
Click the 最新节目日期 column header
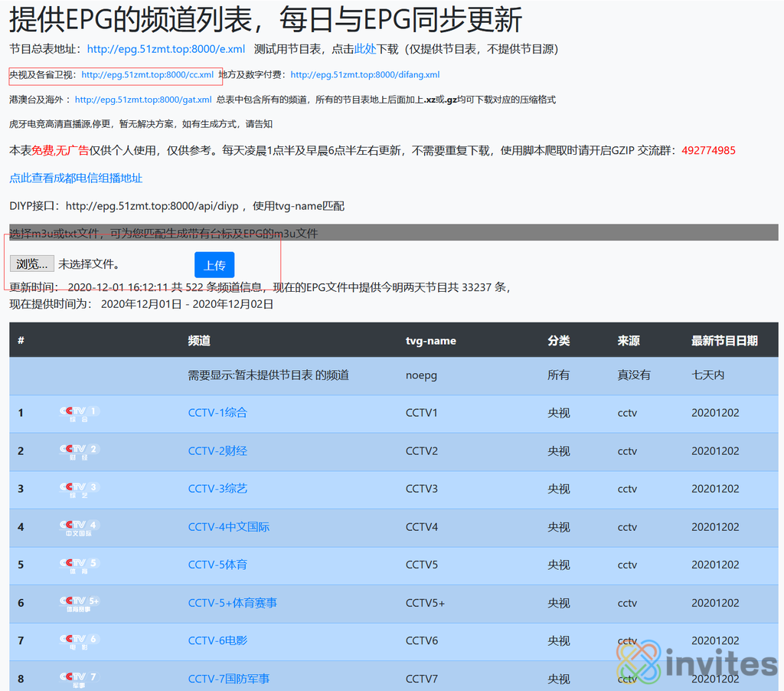pyautogui.click(x=724, y=341)
